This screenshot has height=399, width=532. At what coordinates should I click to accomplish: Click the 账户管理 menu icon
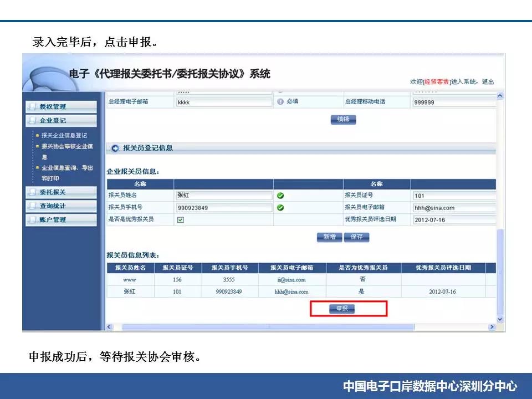coord(32,220)
